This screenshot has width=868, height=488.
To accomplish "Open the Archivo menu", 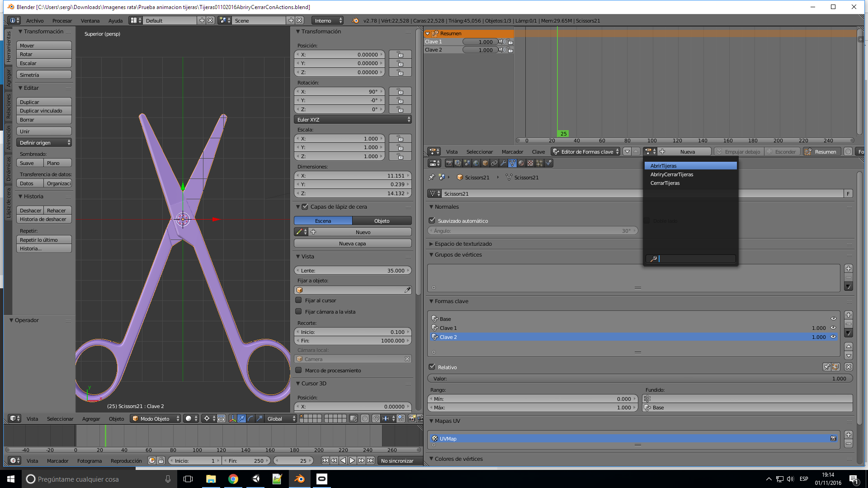I will [x=35, y=21].
